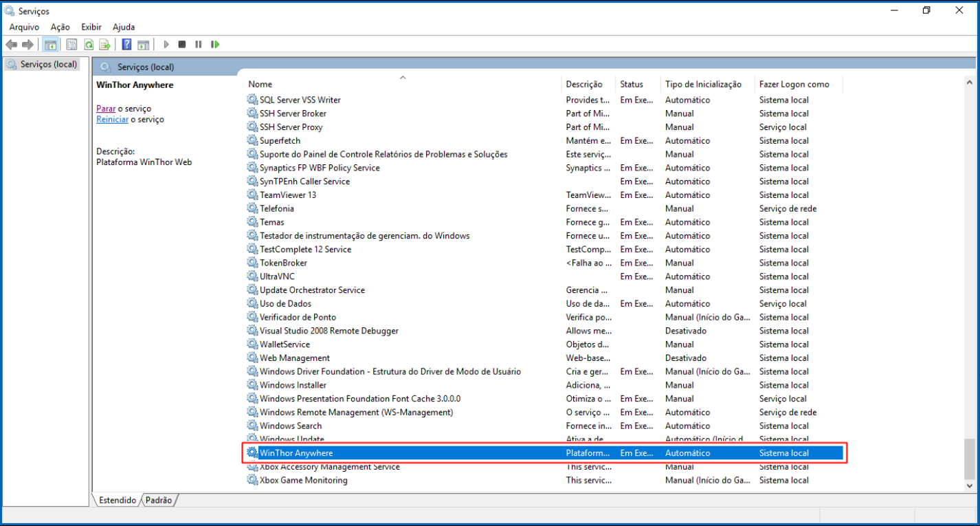The width and height of the screenshot is (980, 526).
Task: Click the Start Service play icon
Action: coord(166,45)
